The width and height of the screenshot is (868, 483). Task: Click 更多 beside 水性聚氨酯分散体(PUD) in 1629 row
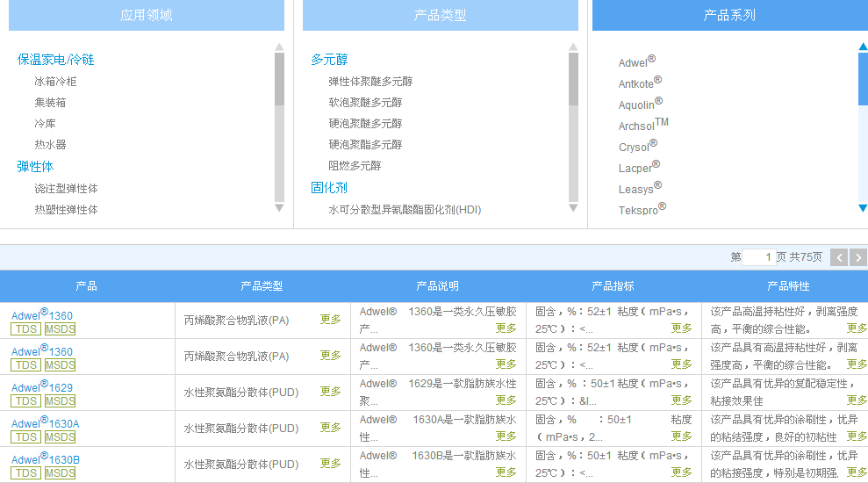[331, 392]
